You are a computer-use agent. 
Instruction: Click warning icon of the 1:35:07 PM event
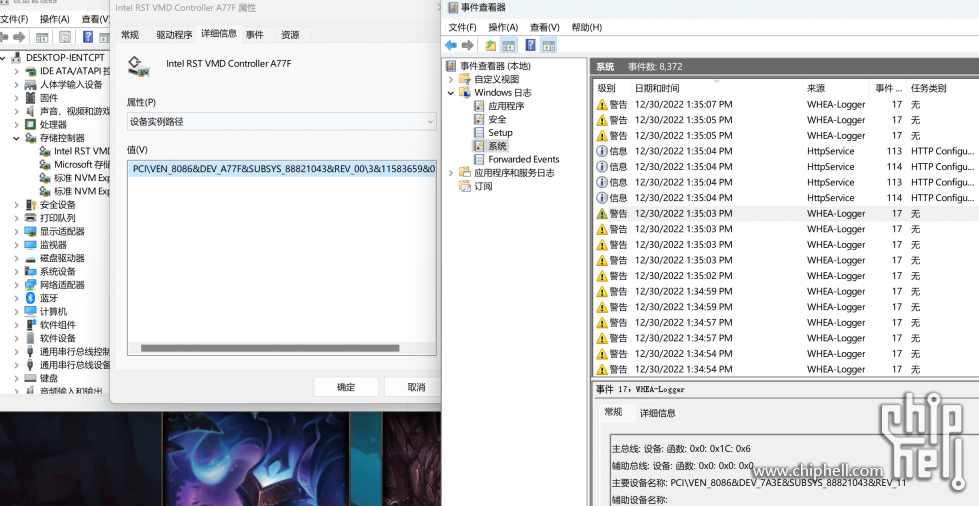pos(602,104)
